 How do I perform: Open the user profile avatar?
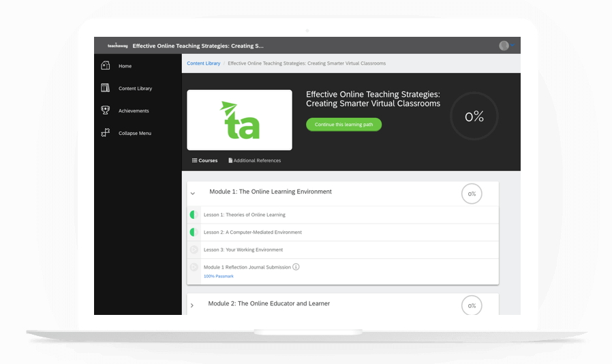504,46
